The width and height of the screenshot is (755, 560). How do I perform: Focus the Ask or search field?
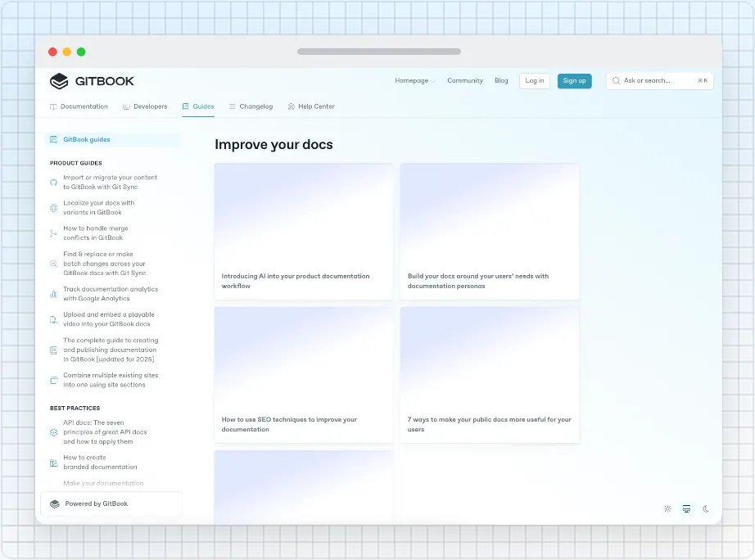pyautogui.click(x=660, y=81)
